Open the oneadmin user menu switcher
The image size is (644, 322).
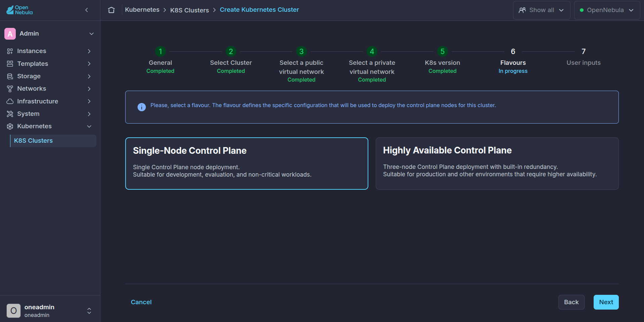89,311
